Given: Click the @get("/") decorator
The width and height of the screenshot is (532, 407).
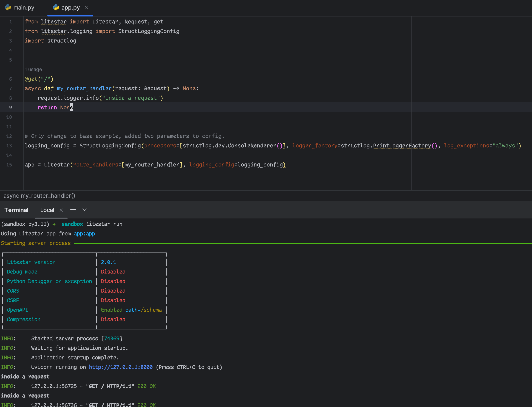Looking at the screenshot, I should tap(39, 79).
